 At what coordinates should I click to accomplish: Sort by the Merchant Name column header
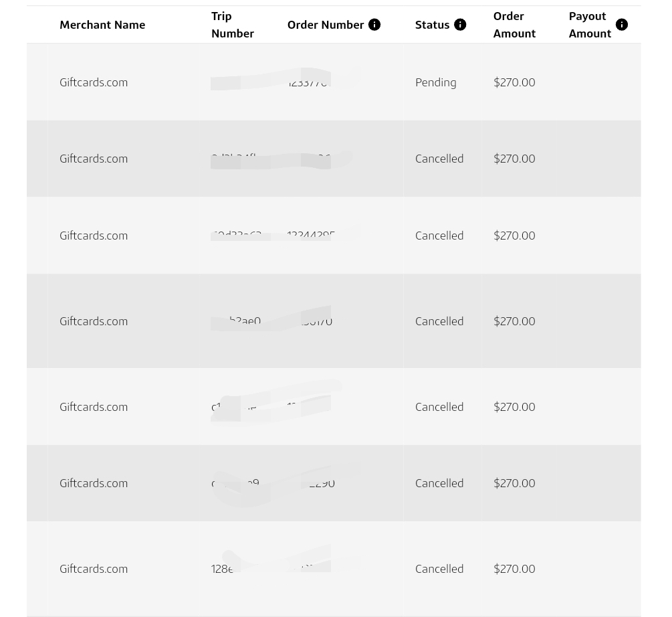(x=102, y=25)
